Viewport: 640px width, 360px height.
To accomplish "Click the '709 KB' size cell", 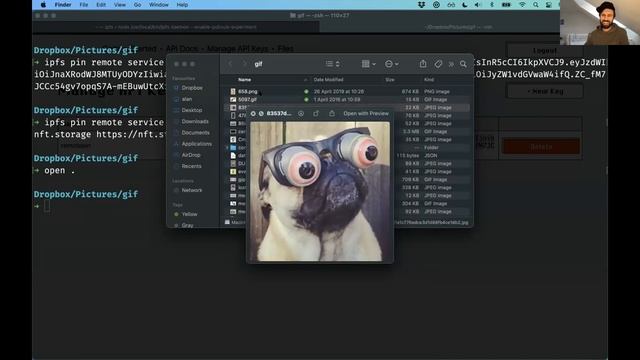I will point(411,180).
